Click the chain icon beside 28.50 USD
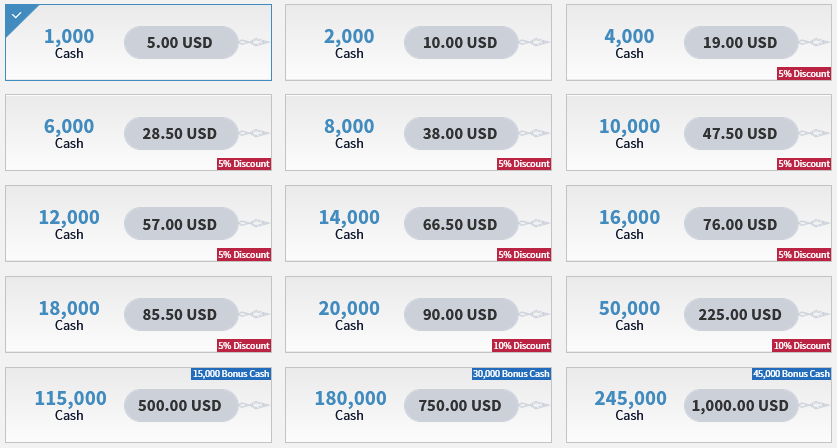The image size is (837, 448). (255, 133)
